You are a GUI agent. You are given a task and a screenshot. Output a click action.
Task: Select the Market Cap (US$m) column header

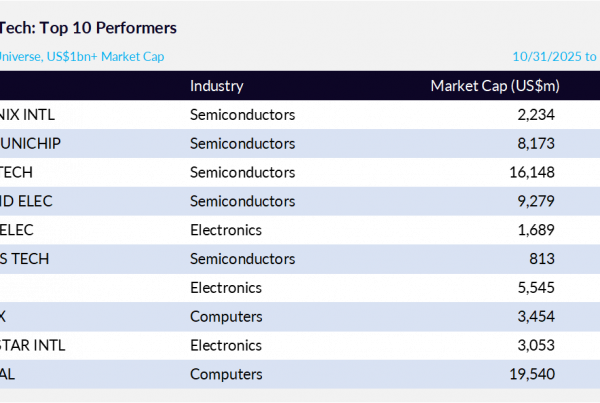pos(494,86)
